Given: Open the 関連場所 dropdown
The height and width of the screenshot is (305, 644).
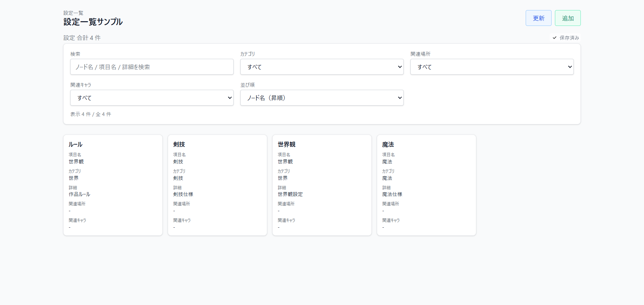Looking at the screenshot, I should 492,67.
